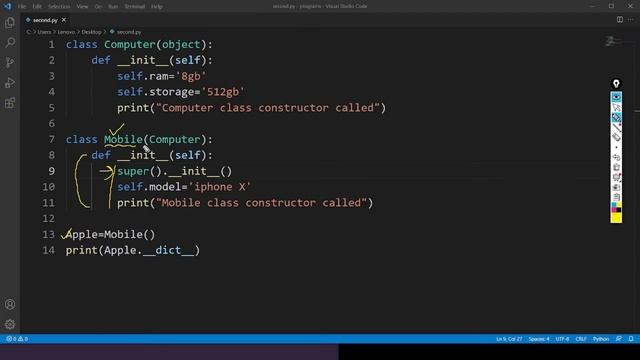Open the color palette grid swatch
Viewport: 640px width, 360px height.
point(616,207)
